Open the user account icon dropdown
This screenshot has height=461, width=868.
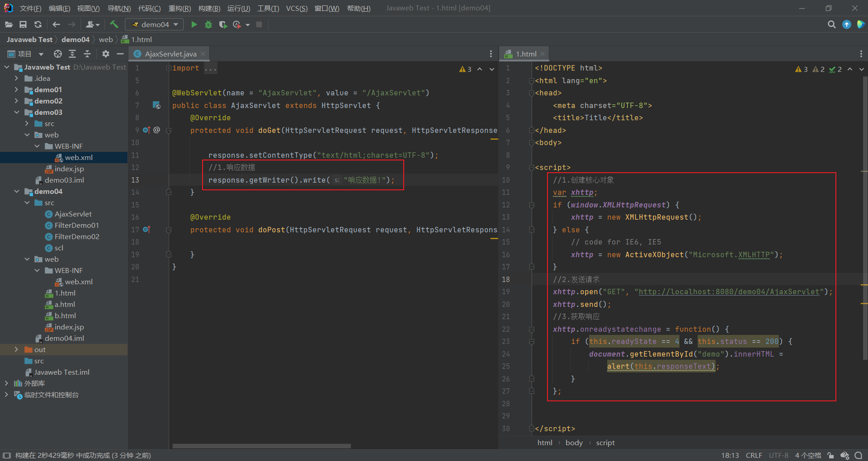click(93, 24)
